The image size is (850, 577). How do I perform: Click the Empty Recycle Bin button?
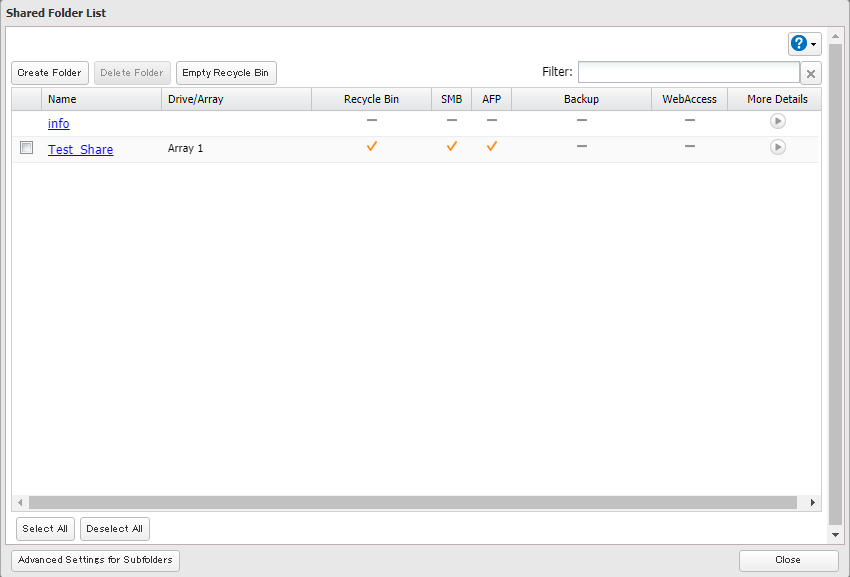[226, 73]
